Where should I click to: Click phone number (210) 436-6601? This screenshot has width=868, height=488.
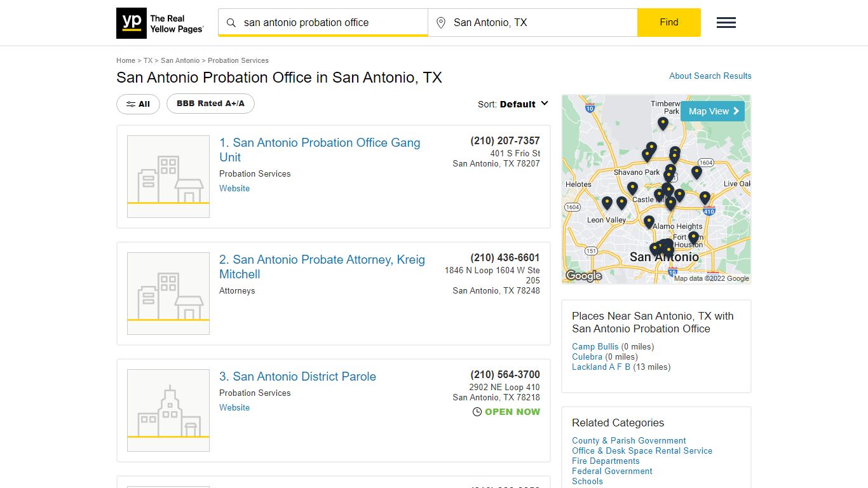[505, 257]
